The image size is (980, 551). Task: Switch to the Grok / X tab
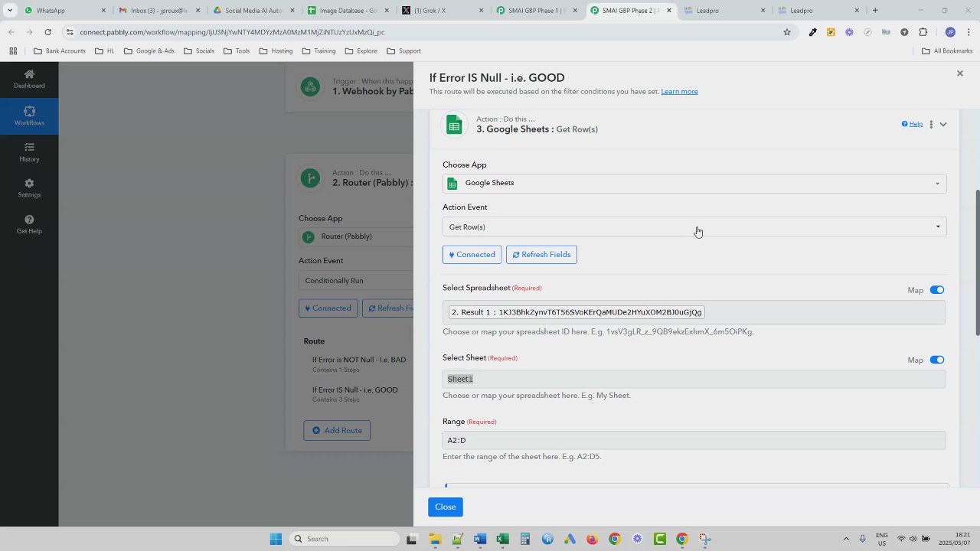coord(443,11)
